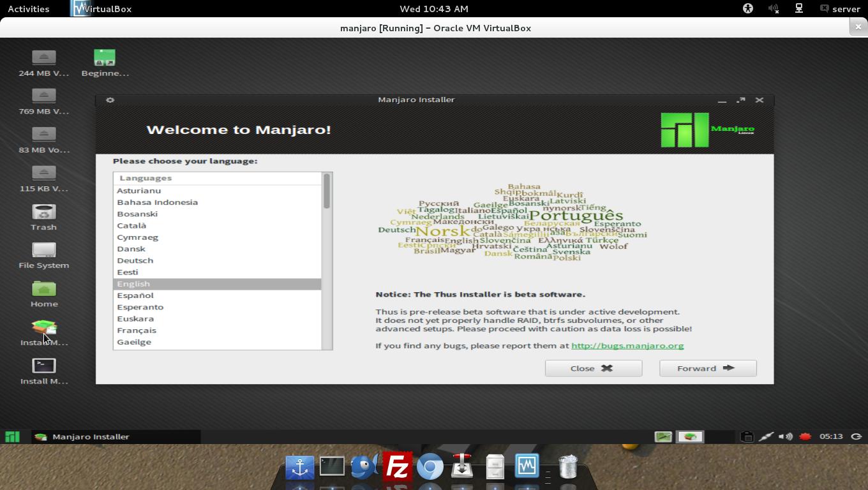Minimize the Manjaro Installer window
Screen dimensions: 868x490
[722, 100]
